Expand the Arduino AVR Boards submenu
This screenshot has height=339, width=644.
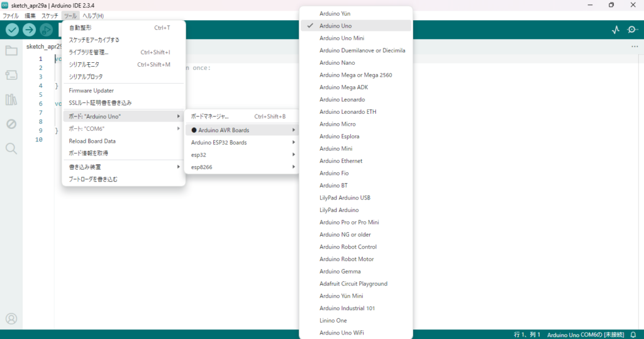click(242, 130)
